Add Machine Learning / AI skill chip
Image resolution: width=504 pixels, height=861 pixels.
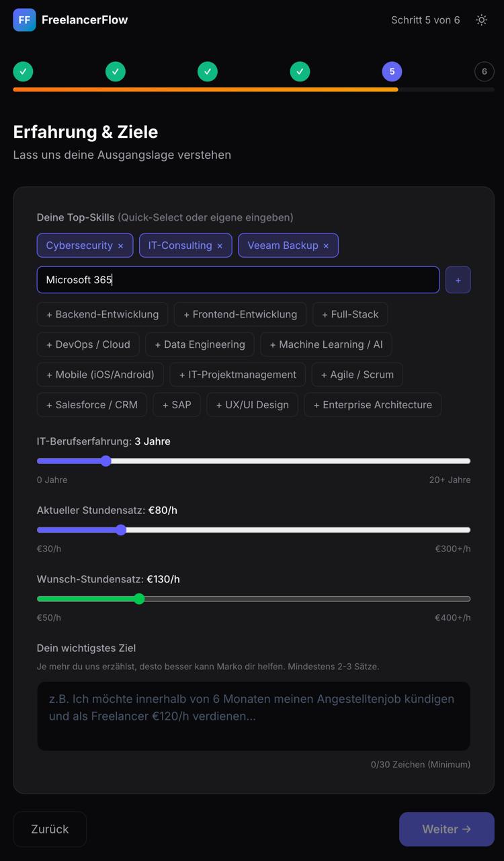click(326, 344)
